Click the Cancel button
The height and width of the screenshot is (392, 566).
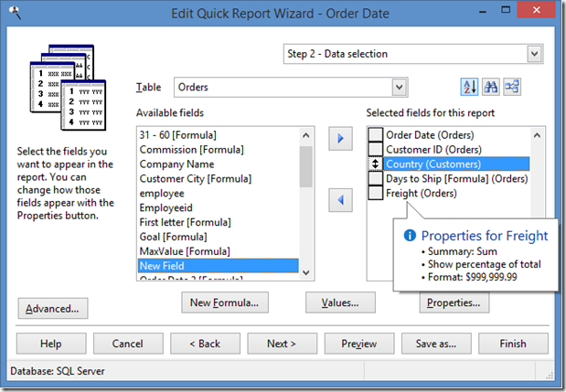[128, 344]
